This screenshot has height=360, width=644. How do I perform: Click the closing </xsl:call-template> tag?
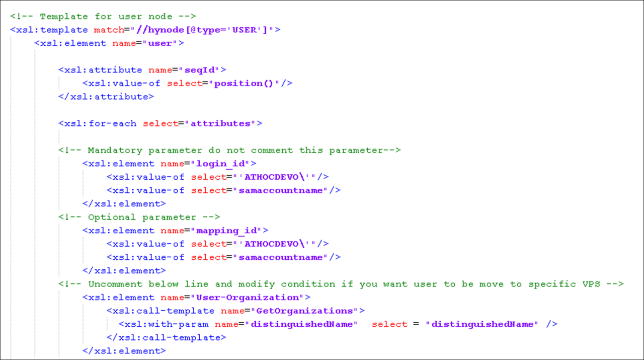pos(167,337)
